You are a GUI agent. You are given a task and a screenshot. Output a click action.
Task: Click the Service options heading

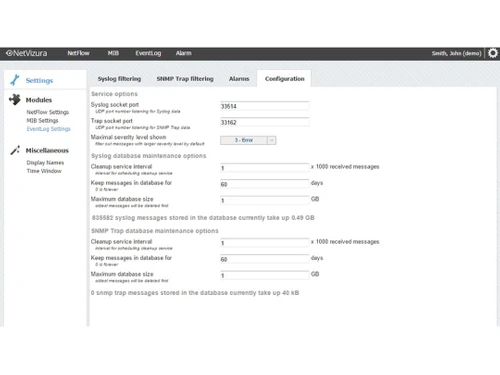point(114,94)
